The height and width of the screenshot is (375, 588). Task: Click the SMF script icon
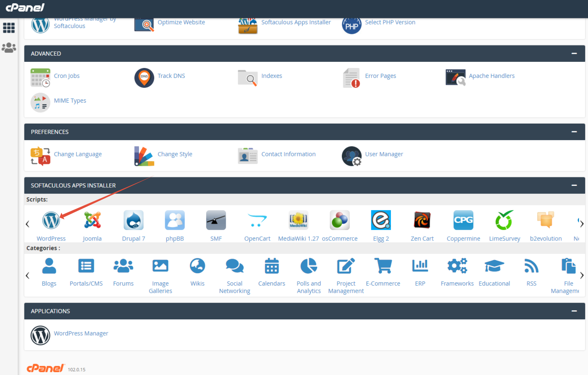pos(216,220)
